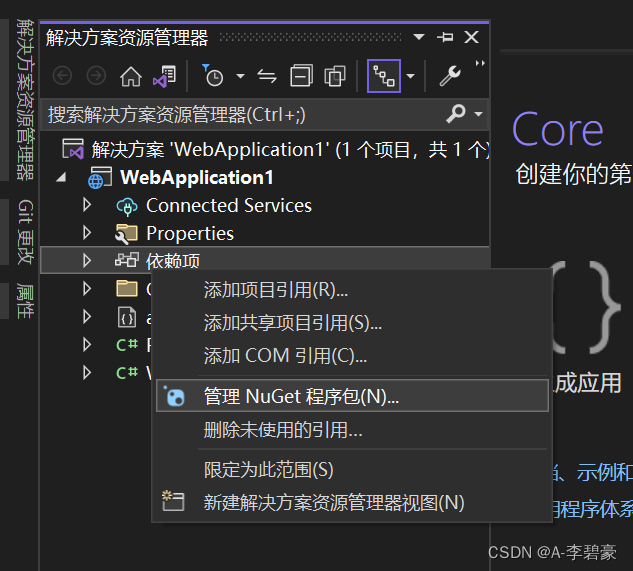Choose 添加 COM 引用(C)... menu item
Viewport: 633px width, 571px height.
pyautogui.click(x=351, y=356)
